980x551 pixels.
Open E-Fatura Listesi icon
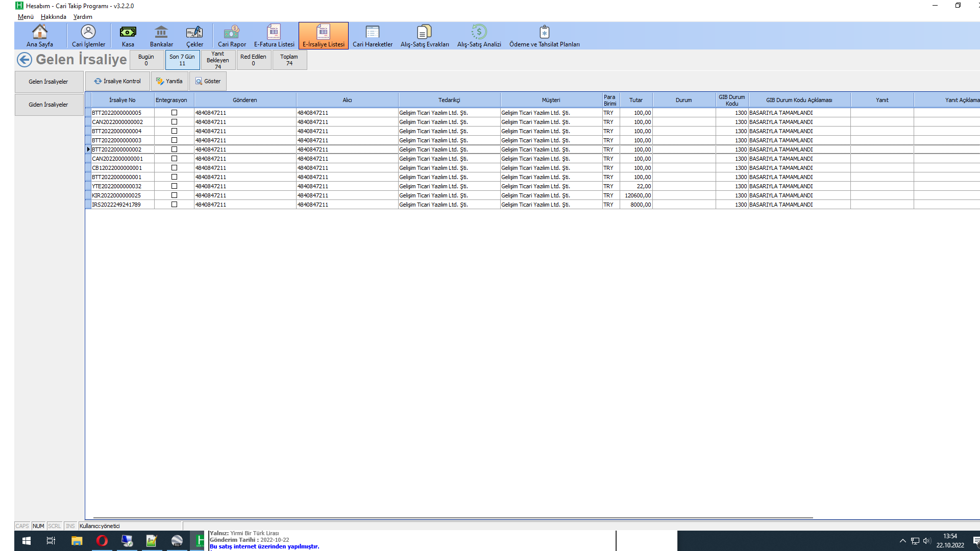click(x=274, y=36)
